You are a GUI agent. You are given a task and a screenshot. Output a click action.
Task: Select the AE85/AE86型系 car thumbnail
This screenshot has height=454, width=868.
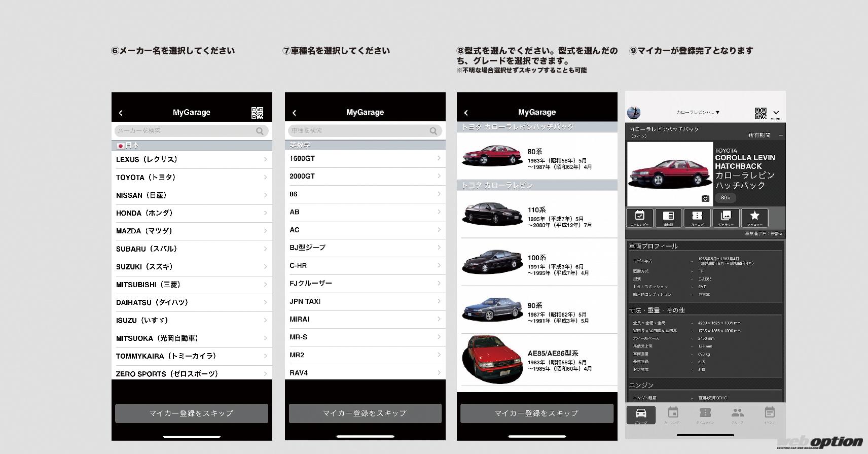492,359
